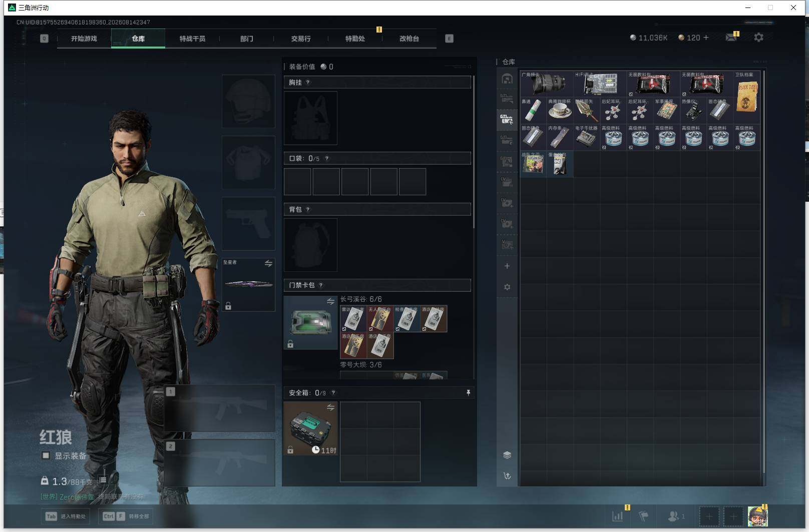Image resolution: width=809 pixels, height=532 pixels.
Task: Swap the 坠星者 melee weapon via arrows icon
Action: 268,263
